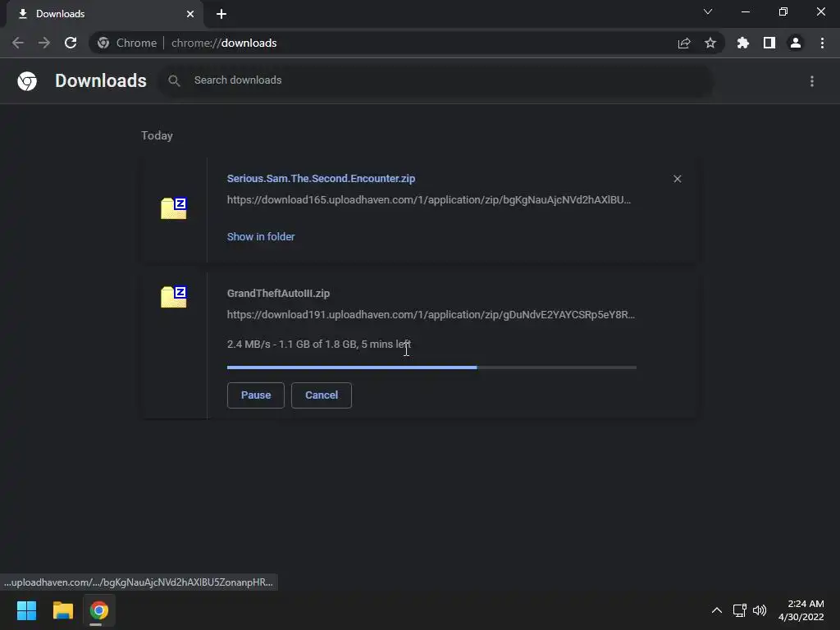Click Show in folder link
This screenshot has height=630, width=840.
261,236
